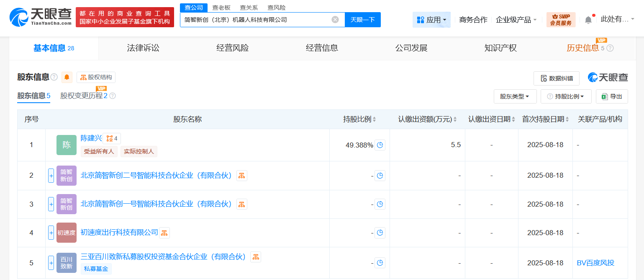Screen dimensions: 644x280
Task: Expand the 初速度出行科技 row plus toggle
Action: (51, 233)
